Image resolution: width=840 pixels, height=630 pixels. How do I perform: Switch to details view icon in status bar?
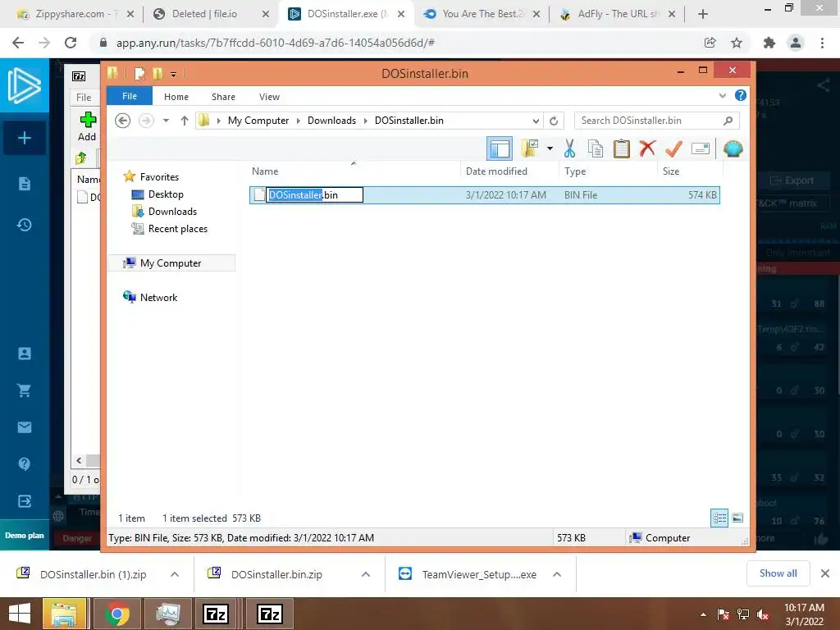719,518
